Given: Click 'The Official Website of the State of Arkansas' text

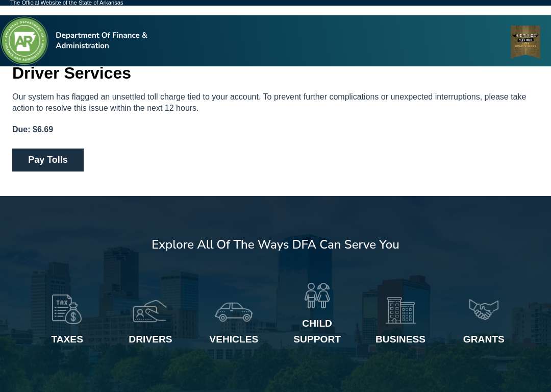Looking at the screenshot, I should [67, 3].
